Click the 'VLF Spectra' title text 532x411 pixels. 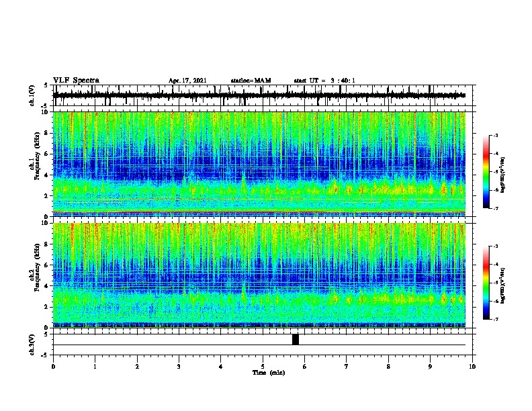pyautogui.click(x=76, y=81)
